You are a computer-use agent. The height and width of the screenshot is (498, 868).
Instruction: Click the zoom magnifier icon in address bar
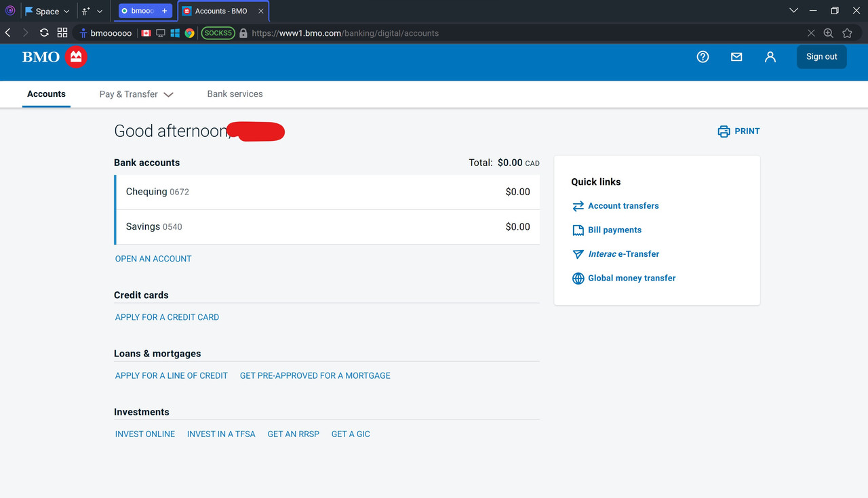click(x=828, y=33)
